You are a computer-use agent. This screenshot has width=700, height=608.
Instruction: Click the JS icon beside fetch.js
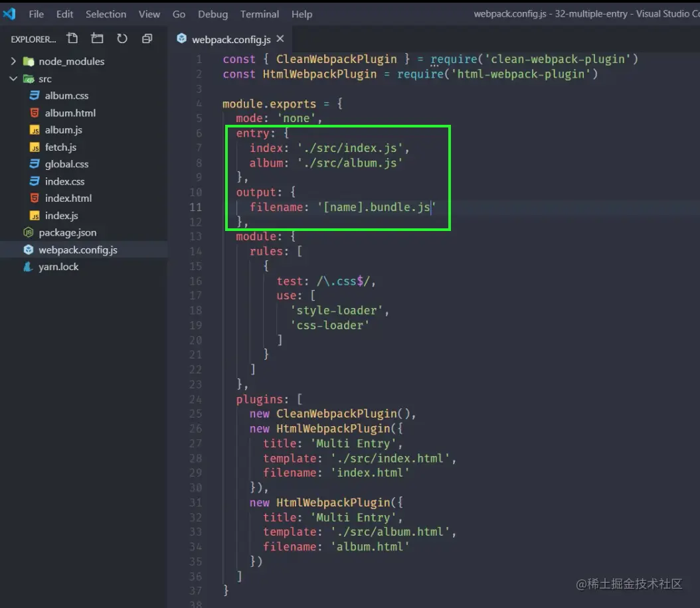coord(35,147)
